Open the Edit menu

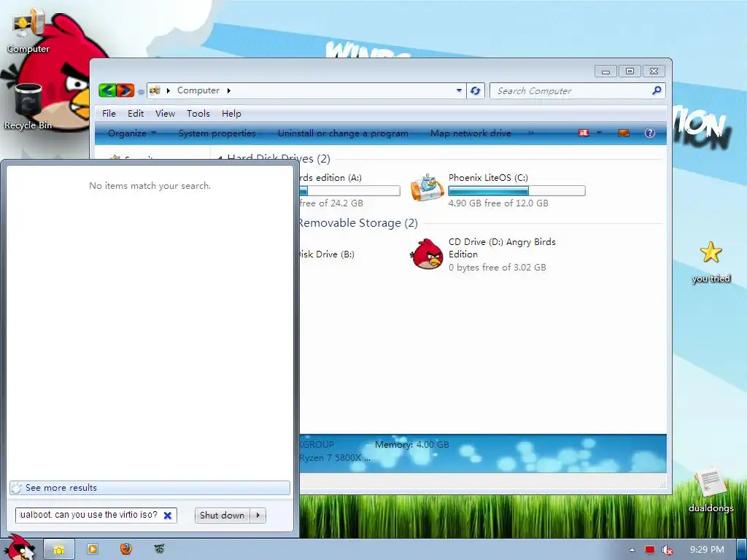click(136, 113)
